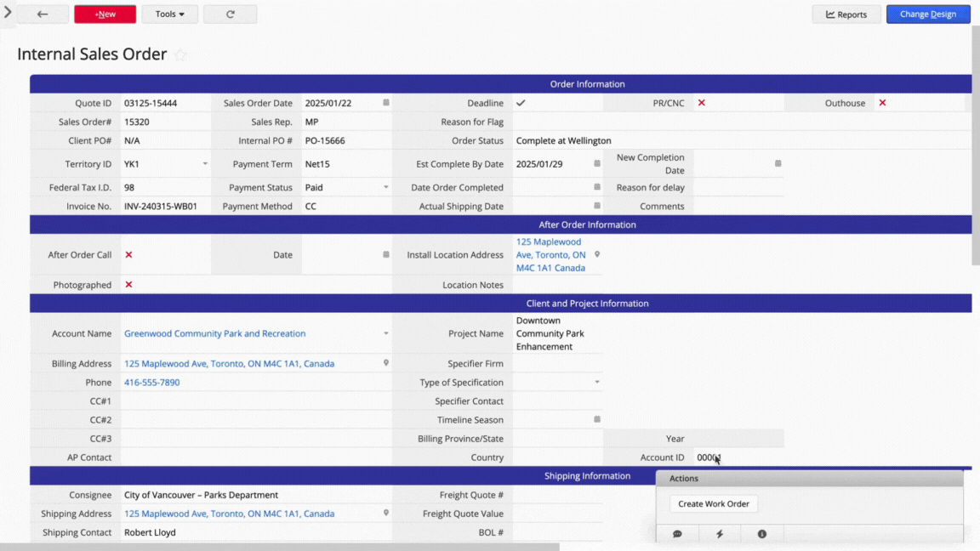Image resolution: width=980 pixels, height=551 pixels.
Task: Expand the Account Name dropdown
Action: (x=386, y=334)
